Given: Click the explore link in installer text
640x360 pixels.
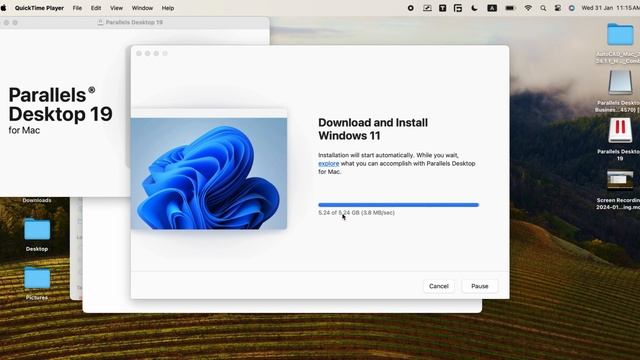Looking at the screenshot, I should click(x=329, y=163).
